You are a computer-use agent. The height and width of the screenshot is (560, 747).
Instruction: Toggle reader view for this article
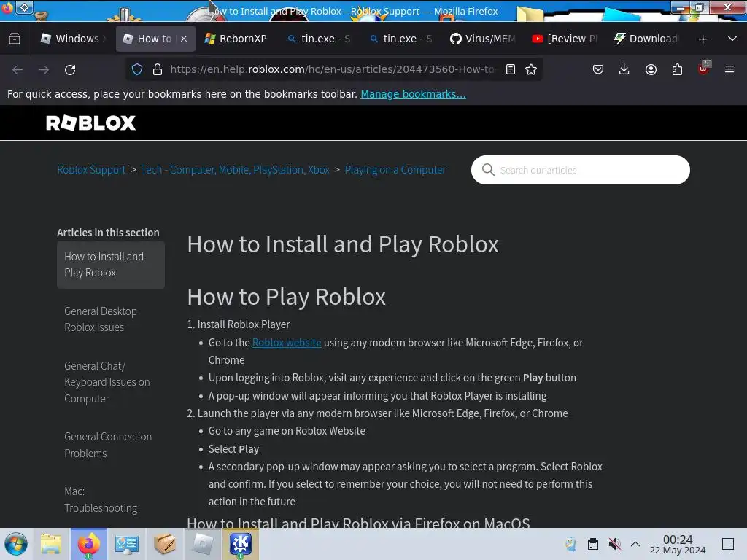pyautogui.click(x=510, y=69)
